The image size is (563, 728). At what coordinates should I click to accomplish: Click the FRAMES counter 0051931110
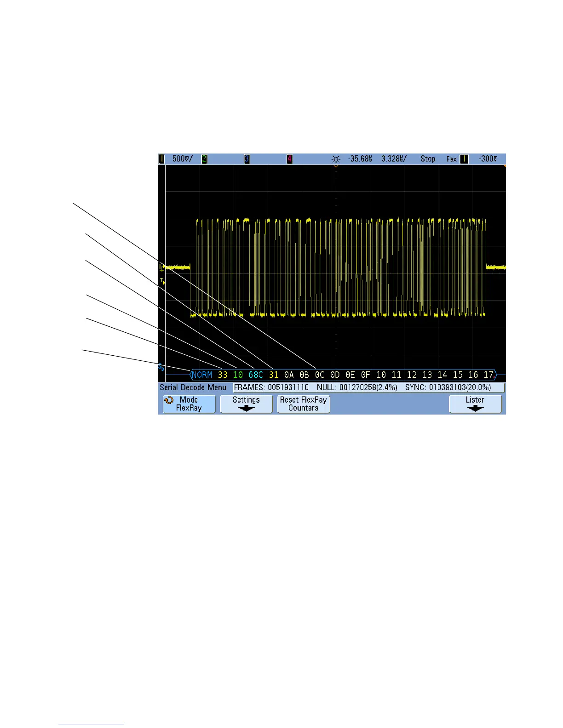click(x=271, y=387)
